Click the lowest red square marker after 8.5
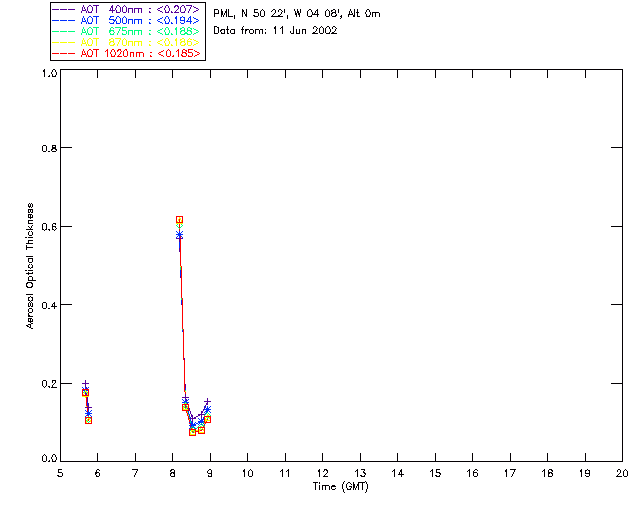The height and width of the screenshot is (512, 640). tap(192, 432)
